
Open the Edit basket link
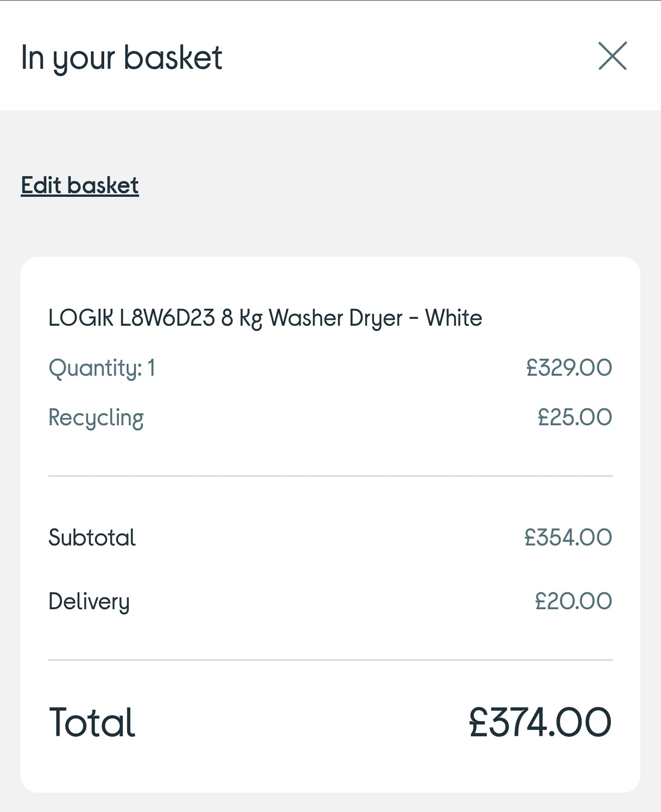80,186
